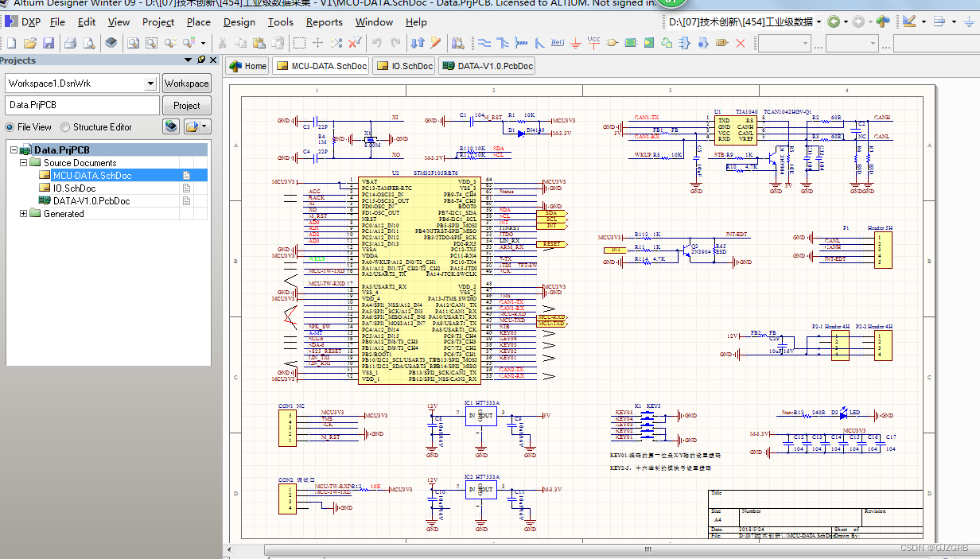Click the Project button
The width and height of the screenshot is (980, 559).
click(187, 105)
